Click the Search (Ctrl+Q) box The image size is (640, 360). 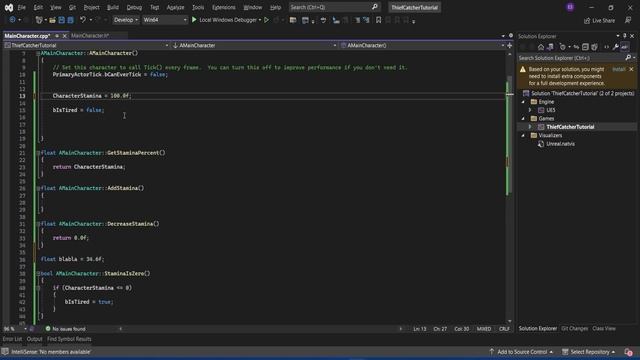click(334, 7)
